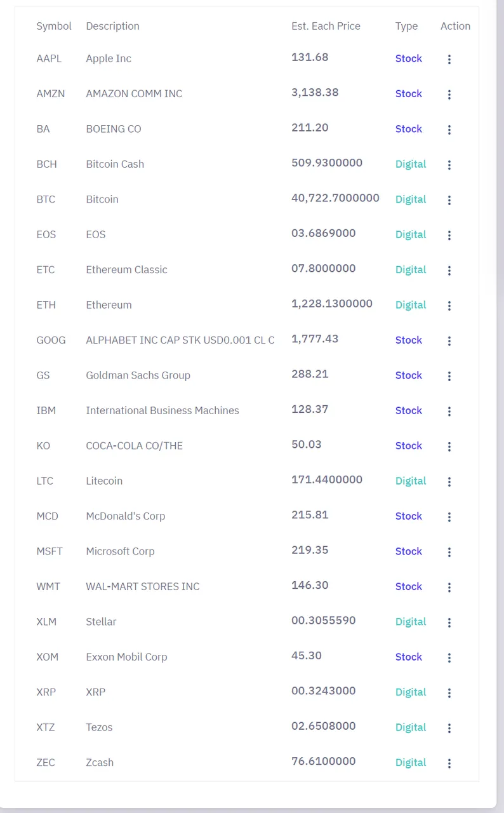The width and height of the screenshot is (504, 813).
Task: Open action menu for AMZN row
Action: click(x=449, y=95)
